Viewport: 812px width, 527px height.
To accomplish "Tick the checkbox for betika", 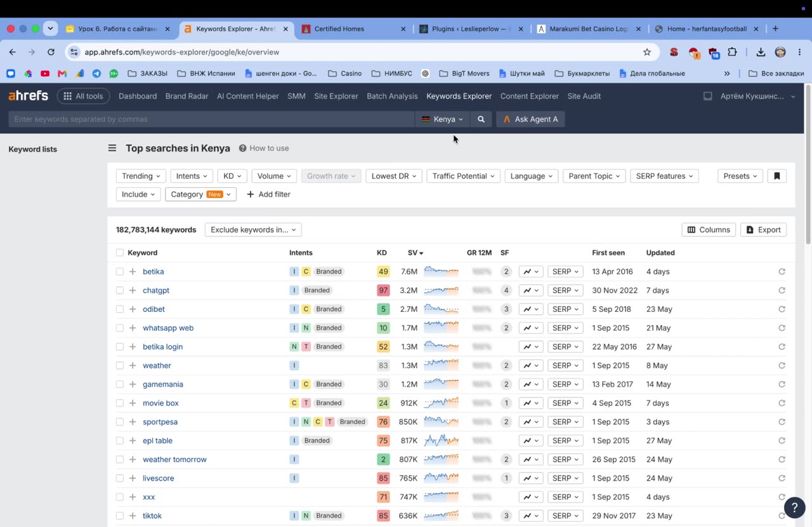I will 120,272.
